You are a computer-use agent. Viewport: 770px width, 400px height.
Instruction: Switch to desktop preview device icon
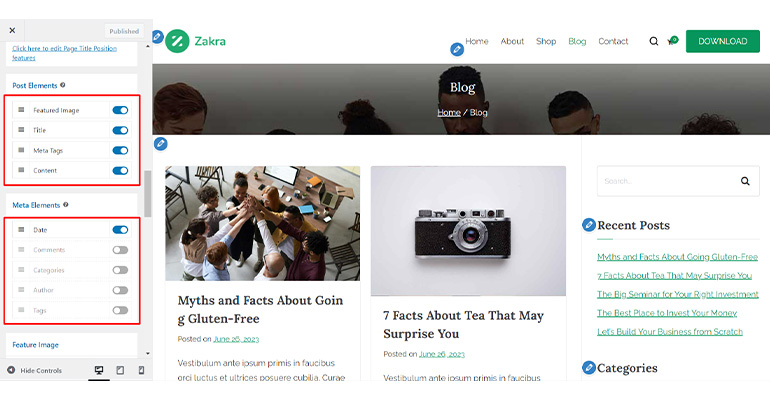click(x=99, y=370)
